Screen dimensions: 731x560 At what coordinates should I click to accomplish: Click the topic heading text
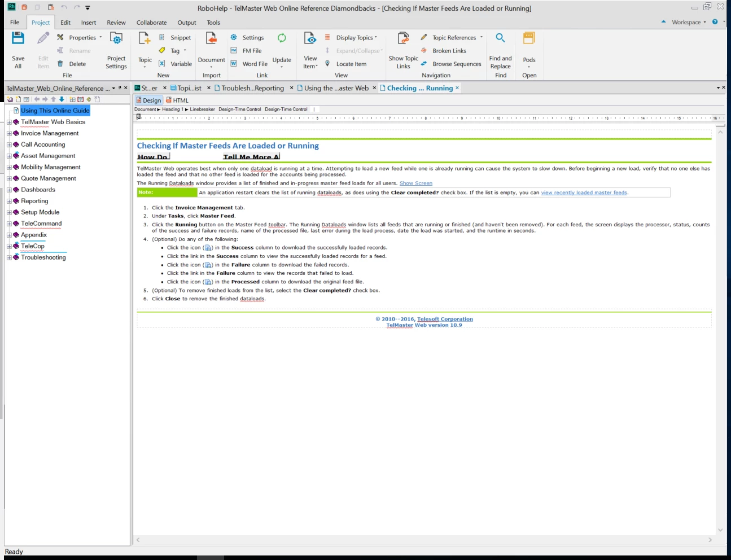pyautogui.click(x=228, y=146)
